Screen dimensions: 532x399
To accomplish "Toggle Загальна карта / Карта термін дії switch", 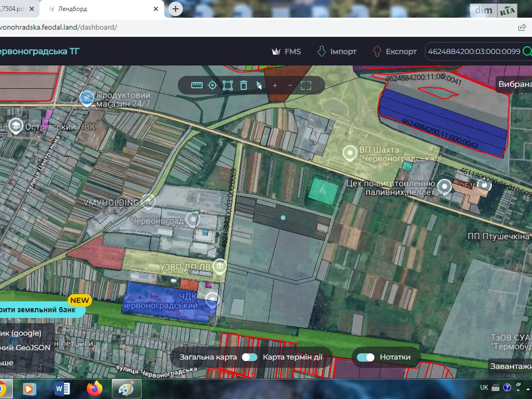I will pyautogui.click(x=249, y=357).
